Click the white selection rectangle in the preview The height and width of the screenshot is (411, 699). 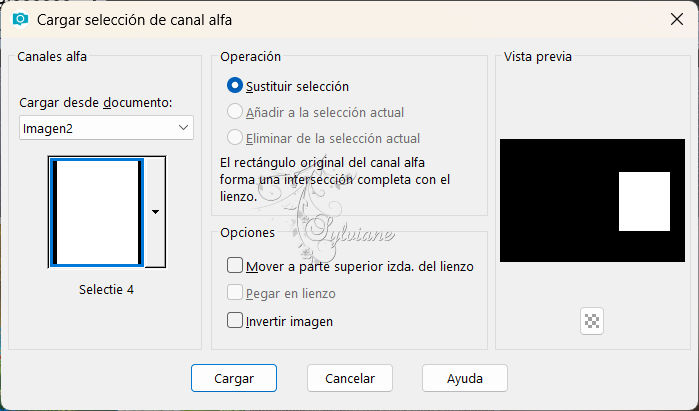[644, 201]
